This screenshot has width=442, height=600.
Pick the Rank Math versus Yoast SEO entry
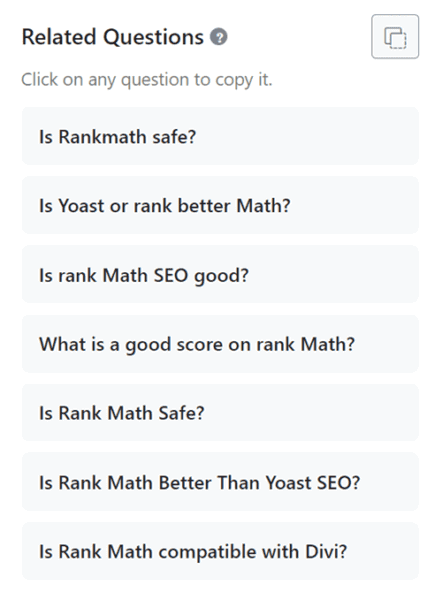point(220,482)
